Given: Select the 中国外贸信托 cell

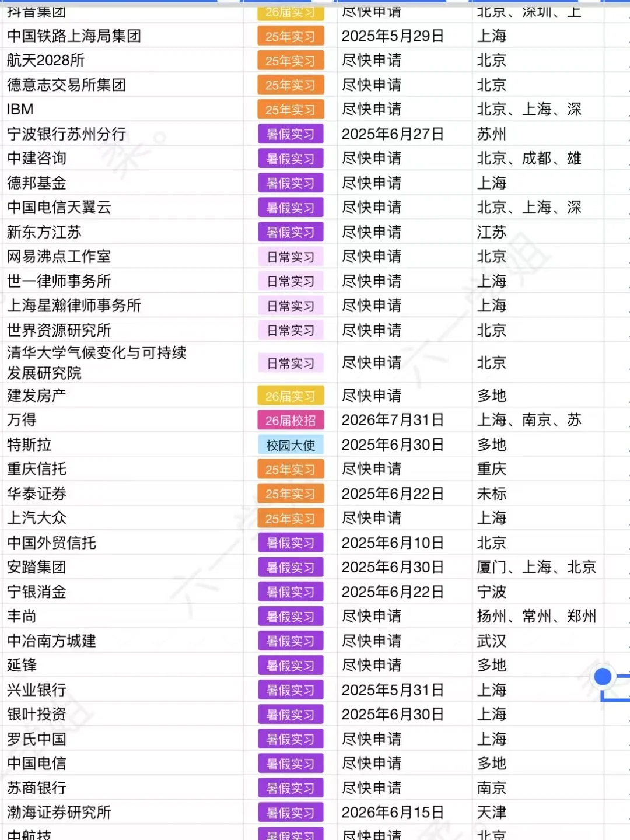Looking at the screenshot, I should coord(123,542).
